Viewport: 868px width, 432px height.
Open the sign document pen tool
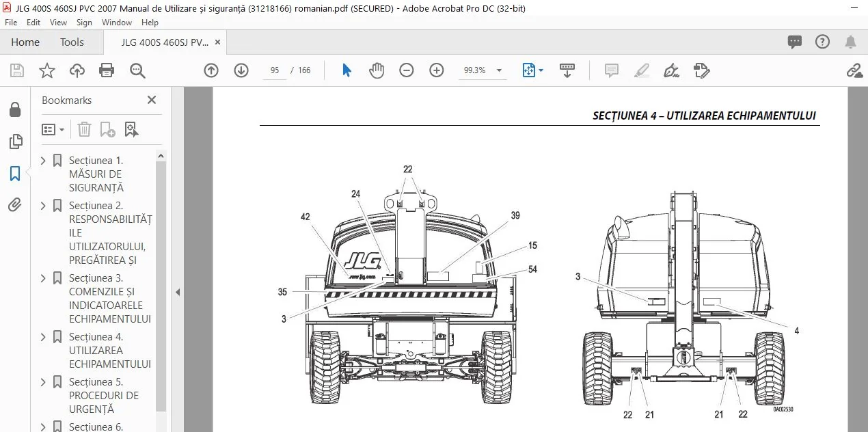coord(671,70)
